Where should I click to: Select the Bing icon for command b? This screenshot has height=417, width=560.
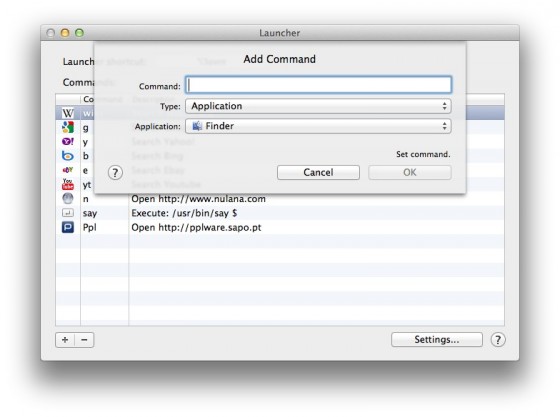68,156
